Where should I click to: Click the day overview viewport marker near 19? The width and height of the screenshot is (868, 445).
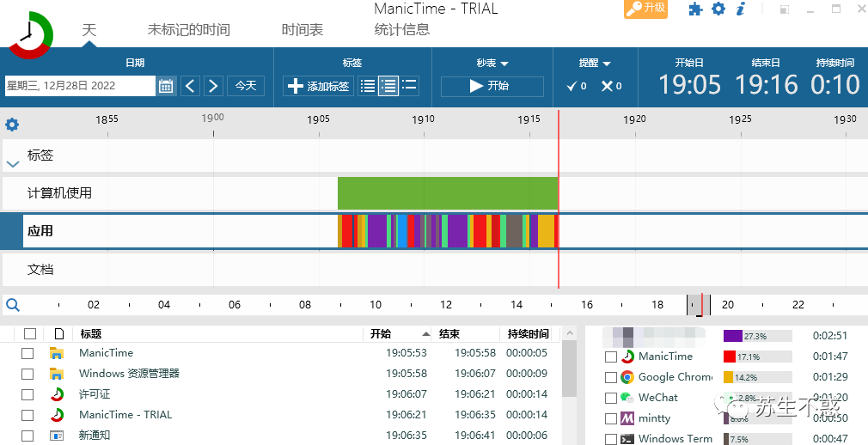[699, 305]
